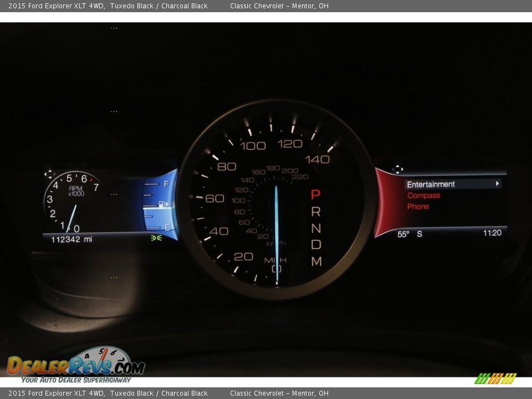The width and height of the screenshot is (532, 399).
Task: Expand Entertainment submenu arrow
Action: 498,183
